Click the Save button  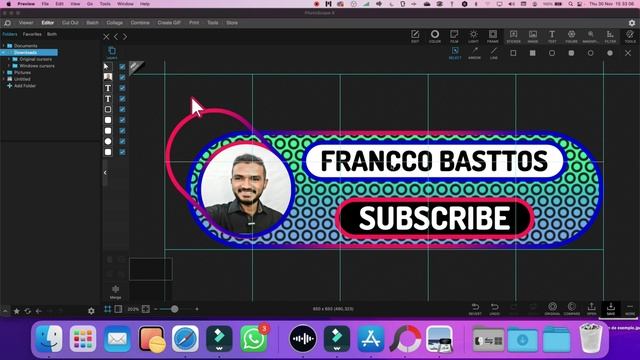[x=611, y=309]
